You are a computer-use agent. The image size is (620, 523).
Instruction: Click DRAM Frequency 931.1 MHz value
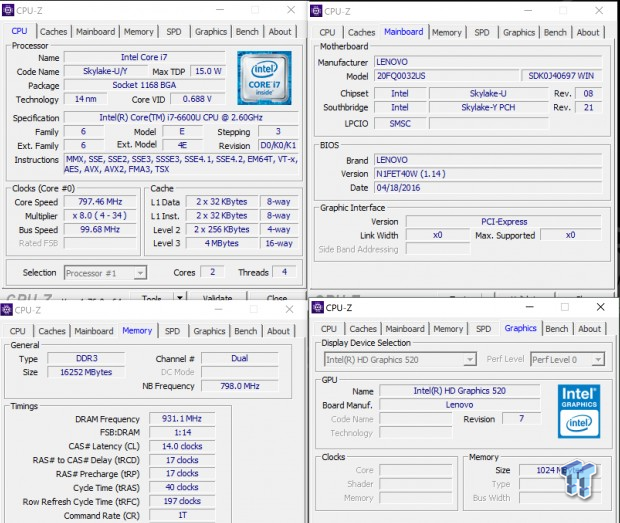tap(182, 418)
